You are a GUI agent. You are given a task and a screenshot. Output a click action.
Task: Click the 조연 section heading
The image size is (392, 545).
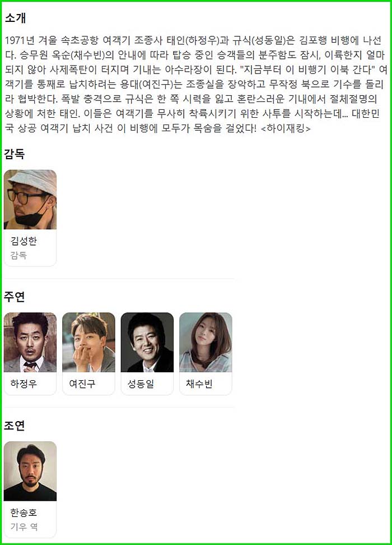[x=14, y=425]
